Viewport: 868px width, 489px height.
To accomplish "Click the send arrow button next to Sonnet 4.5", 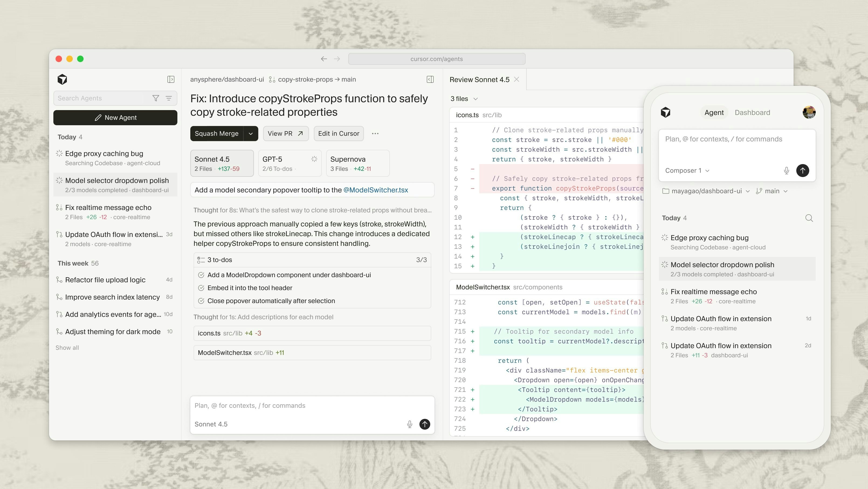I will 425,424.
